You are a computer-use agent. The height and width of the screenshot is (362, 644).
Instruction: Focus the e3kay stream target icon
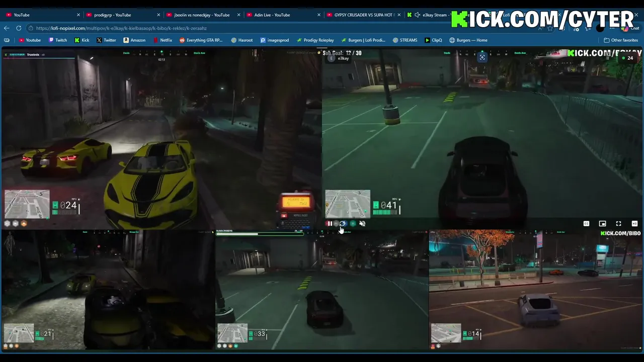(482, 57)
